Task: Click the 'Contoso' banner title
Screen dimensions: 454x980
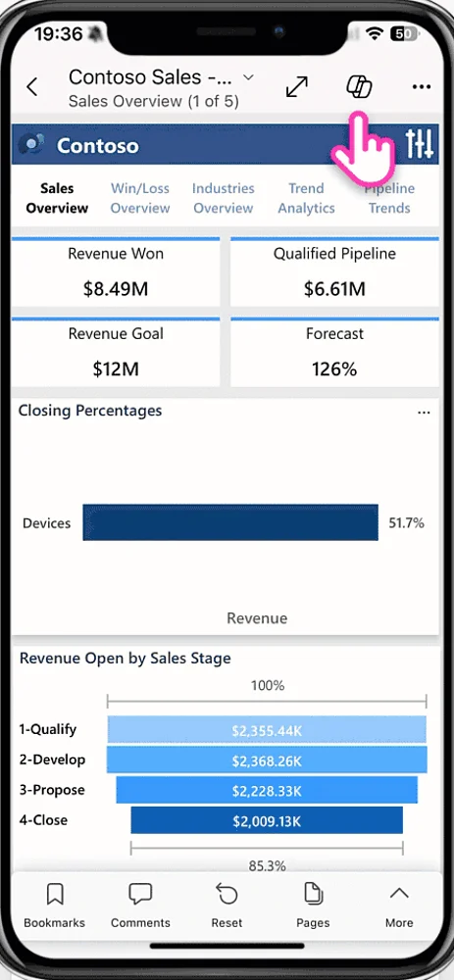Action: click(97, 146)
